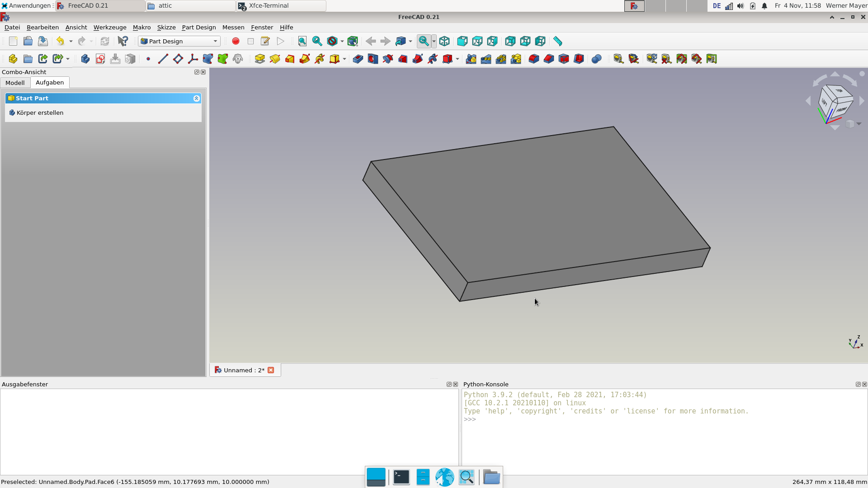Screen dimensions: 868x488
Task: Create a polar pattern
Action: (501, 59)
